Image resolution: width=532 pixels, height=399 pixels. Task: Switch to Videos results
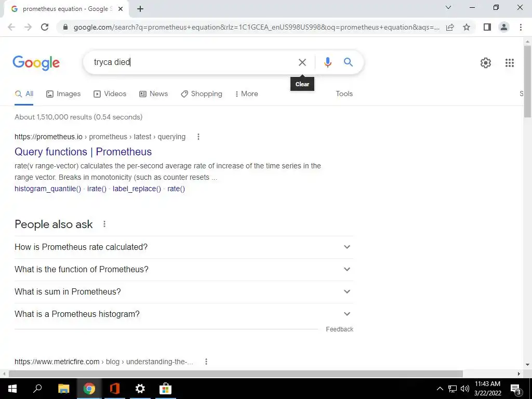click(x=110, y=94)
